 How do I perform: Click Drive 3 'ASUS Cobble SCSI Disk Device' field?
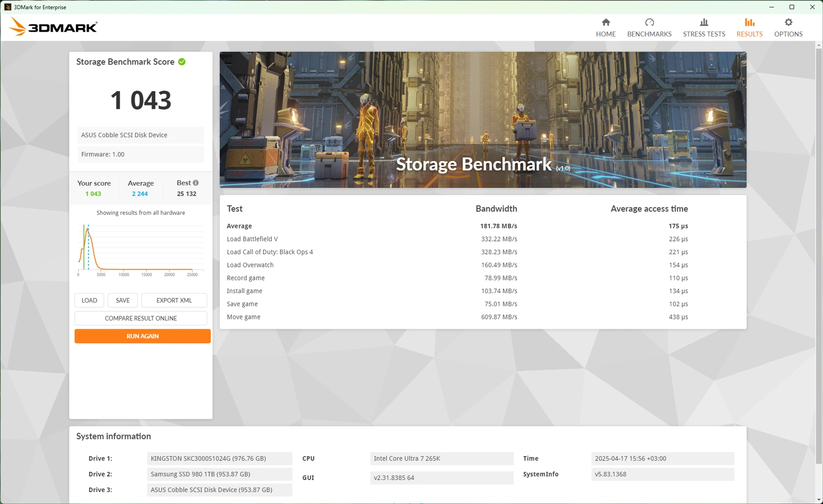click(x=219, y=490)
